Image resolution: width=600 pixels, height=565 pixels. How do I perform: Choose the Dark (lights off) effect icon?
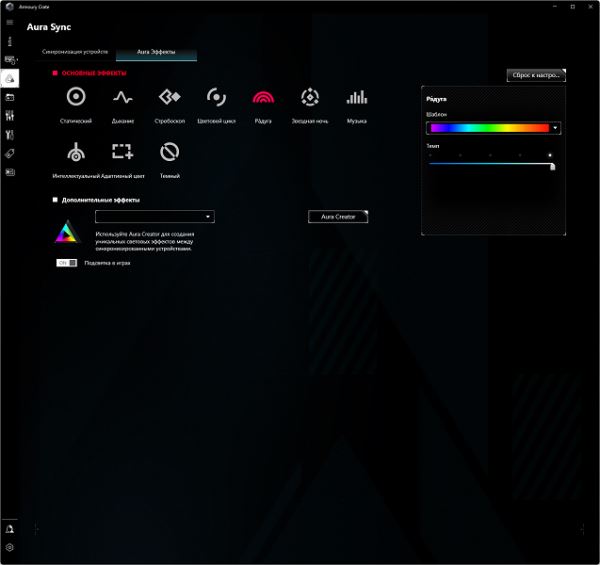pyautogui.click(x=170, y=152)
